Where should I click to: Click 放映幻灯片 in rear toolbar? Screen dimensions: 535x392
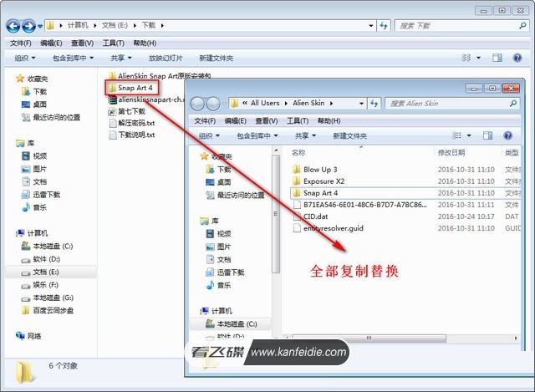point(166,58)
